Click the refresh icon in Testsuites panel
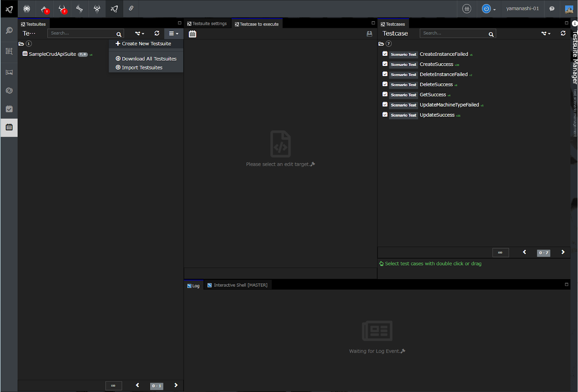 pos(157,33)
